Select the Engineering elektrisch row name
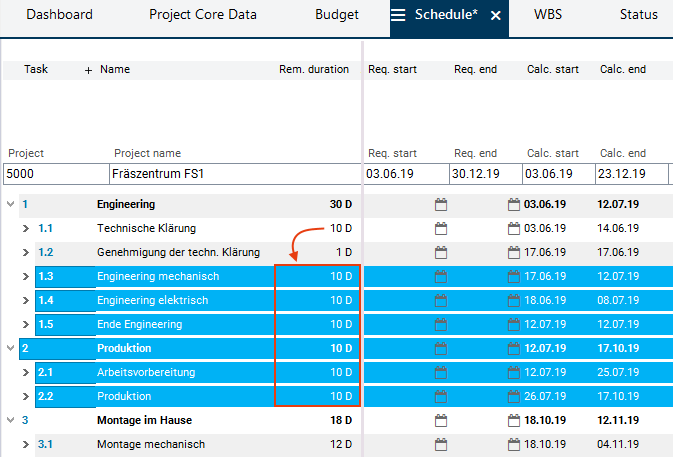The image size is (673, 457). click(156, 300)
